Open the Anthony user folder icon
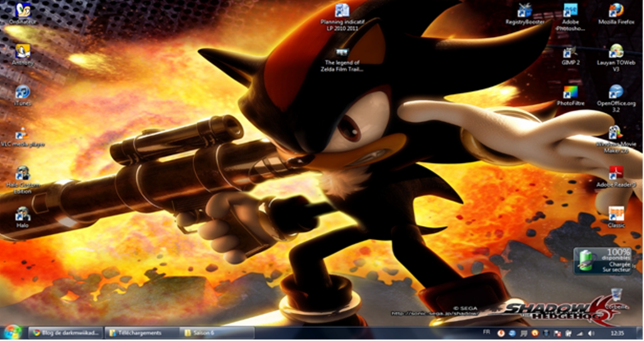The height and width of the screenshot is (341, 644). point(23,55)
